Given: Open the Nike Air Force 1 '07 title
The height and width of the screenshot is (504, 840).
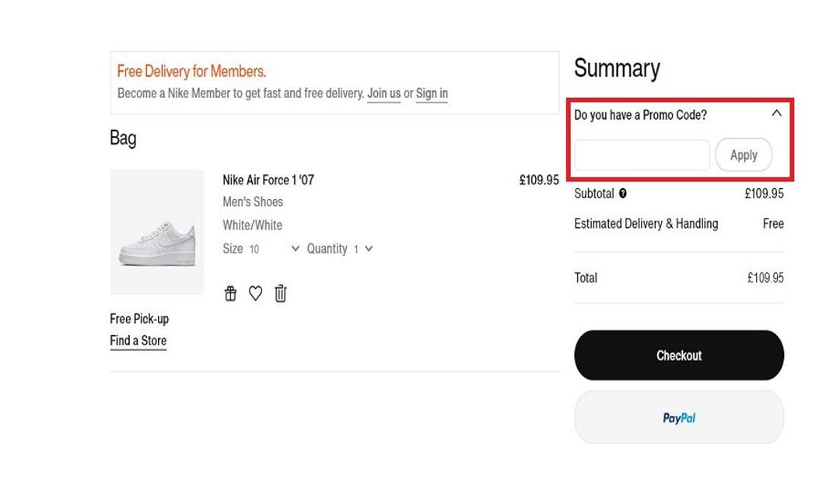Looking at the screenshot, I should point(268,180).
